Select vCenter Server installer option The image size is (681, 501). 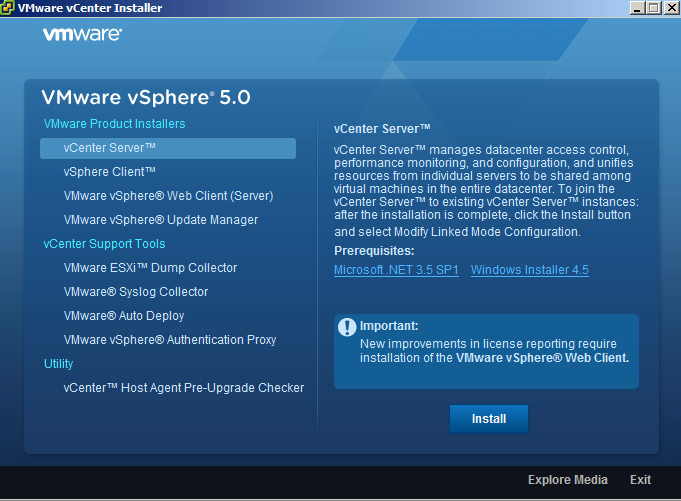[110, 148]
